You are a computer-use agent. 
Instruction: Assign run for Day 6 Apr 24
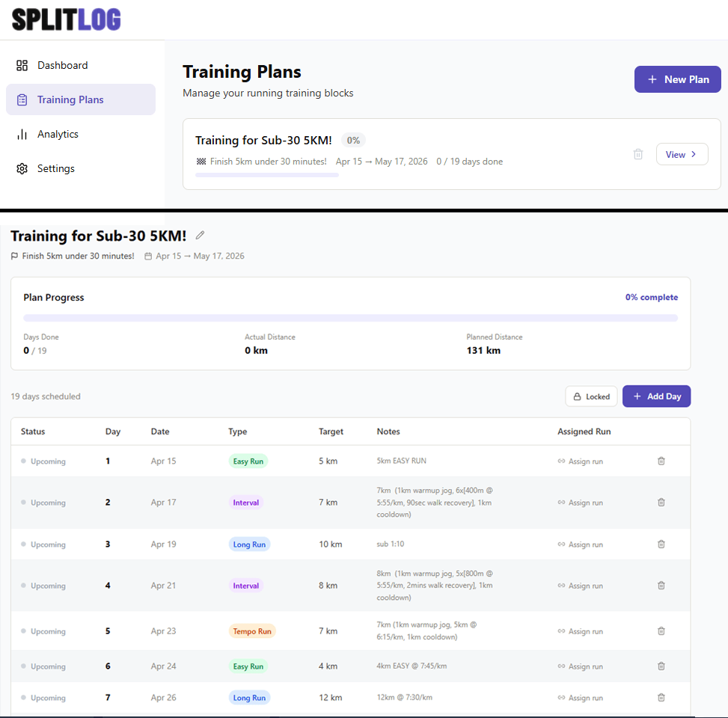[x=581, y=666]
